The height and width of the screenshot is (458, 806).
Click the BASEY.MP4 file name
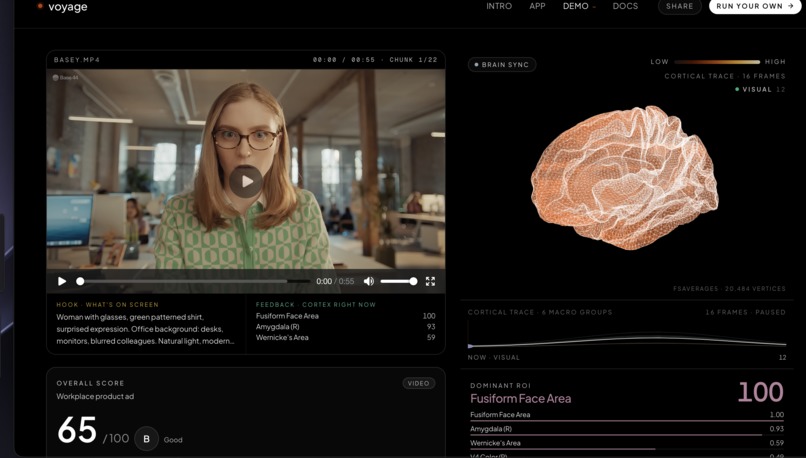[x=77, y=60]
